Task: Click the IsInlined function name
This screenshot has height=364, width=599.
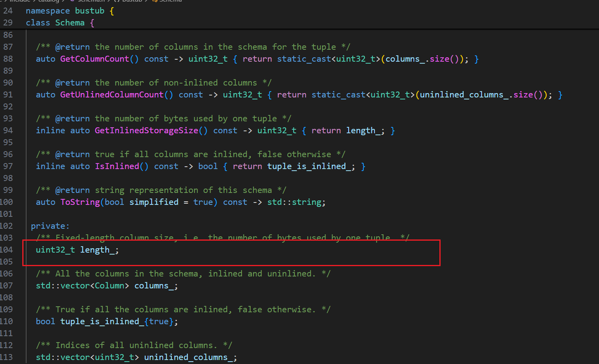Action: pyautogui.click(x=117, y=166)
